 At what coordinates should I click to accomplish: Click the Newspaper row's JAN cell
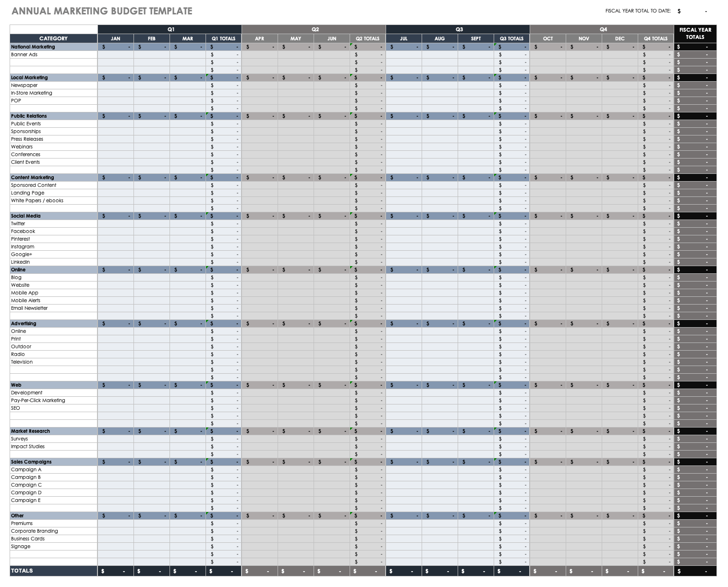(x=115, y=86)
